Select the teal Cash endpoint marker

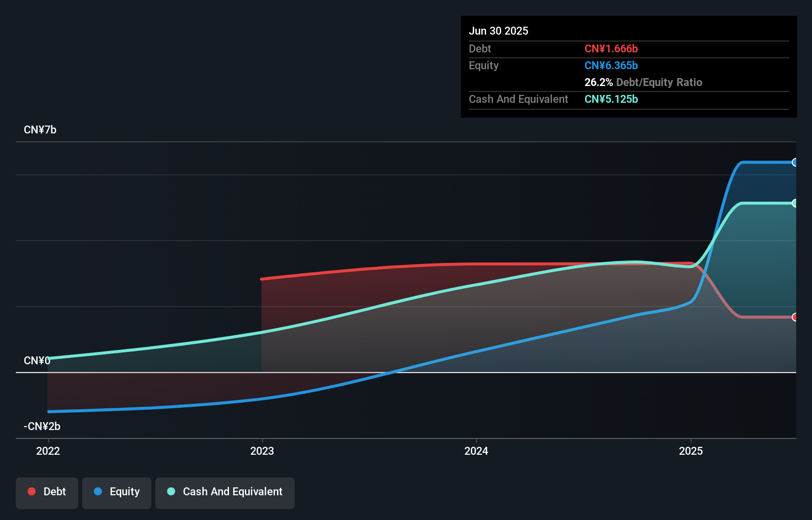point(796,203)
